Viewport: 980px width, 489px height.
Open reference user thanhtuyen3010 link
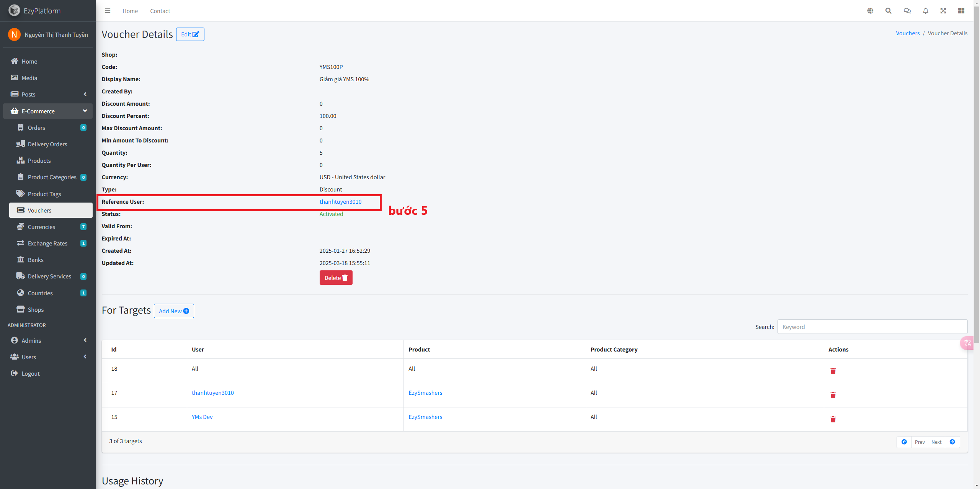click(340, 202)
